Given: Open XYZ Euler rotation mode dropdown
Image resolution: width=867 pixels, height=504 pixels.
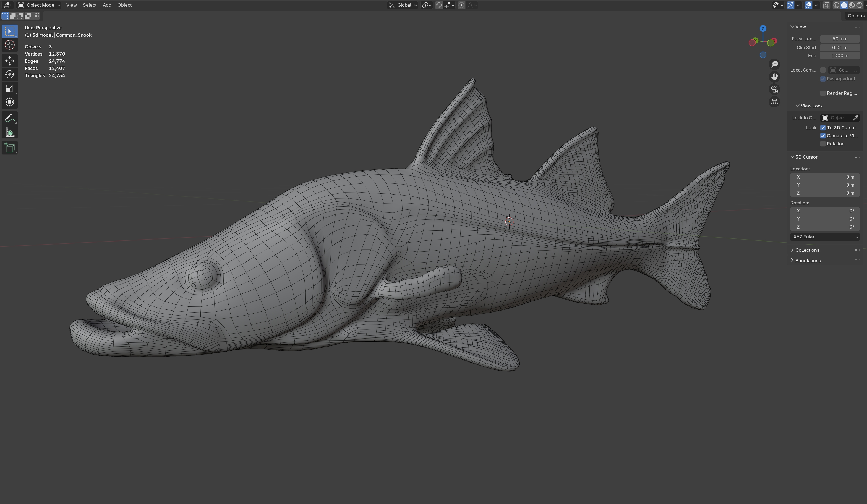Looking at the screenshot, I should [x=825, y=237].
